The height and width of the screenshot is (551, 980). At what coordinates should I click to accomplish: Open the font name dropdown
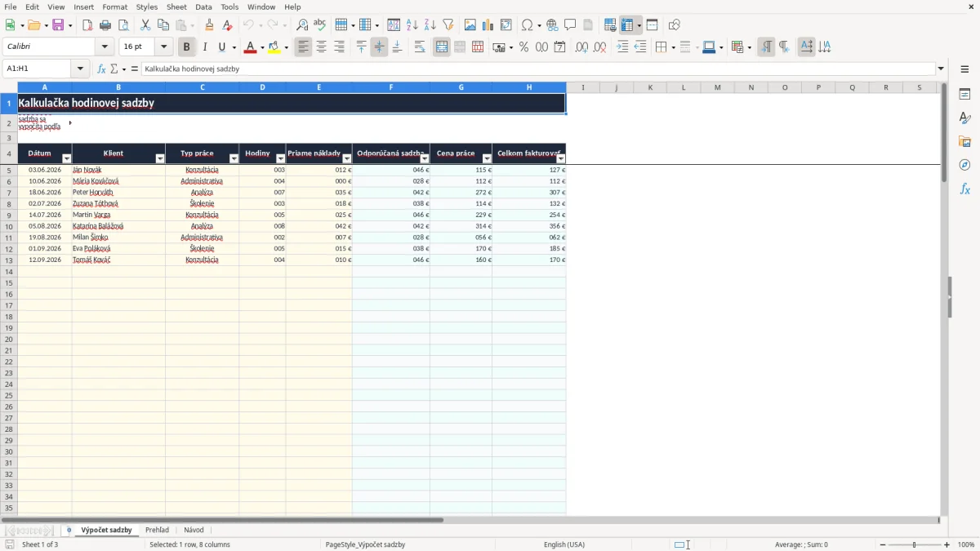pyautogui.click(x=105, y=47)
